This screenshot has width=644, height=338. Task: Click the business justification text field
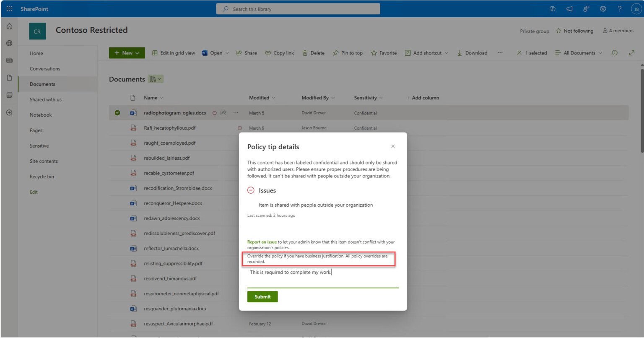point(322,273)
